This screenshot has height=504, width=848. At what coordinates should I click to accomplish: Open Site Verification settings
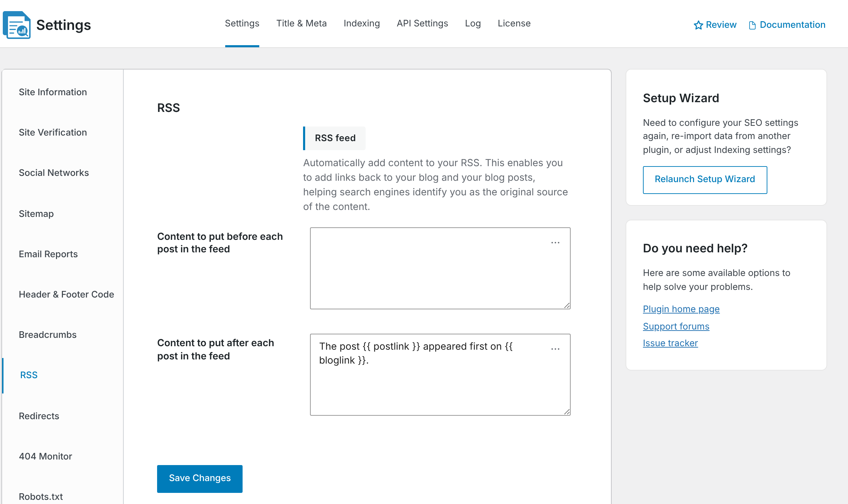pos(53,132)
